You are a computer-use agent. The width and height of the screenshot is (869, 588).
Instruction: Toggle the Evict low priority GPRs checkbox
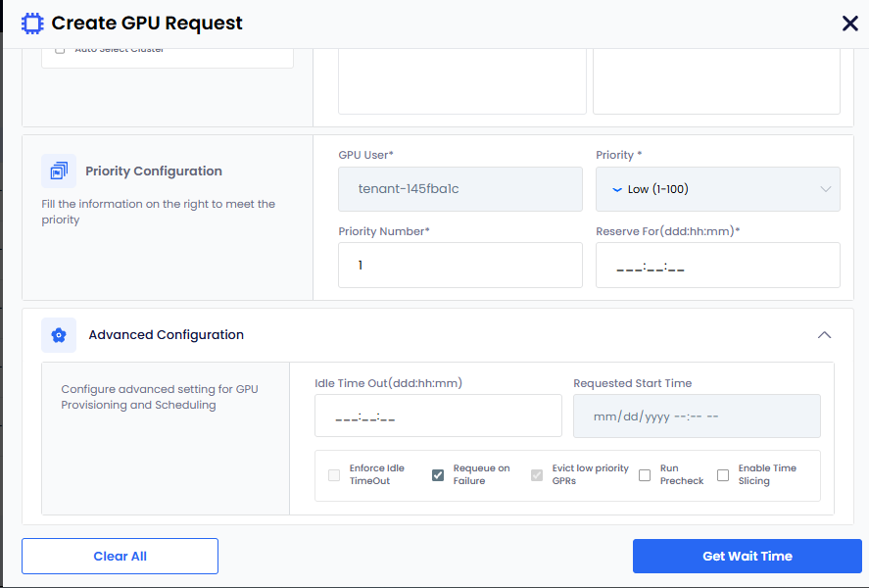(x=536, y=475)
